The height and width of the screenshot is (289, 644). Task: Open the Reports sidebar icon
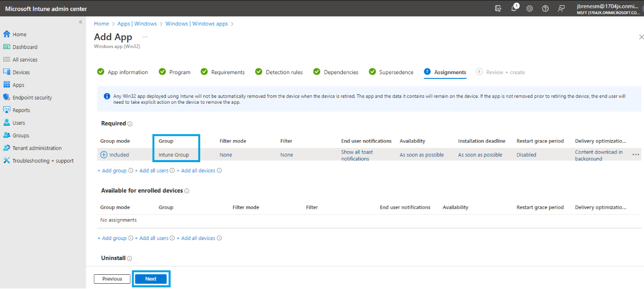click(7, 110)
